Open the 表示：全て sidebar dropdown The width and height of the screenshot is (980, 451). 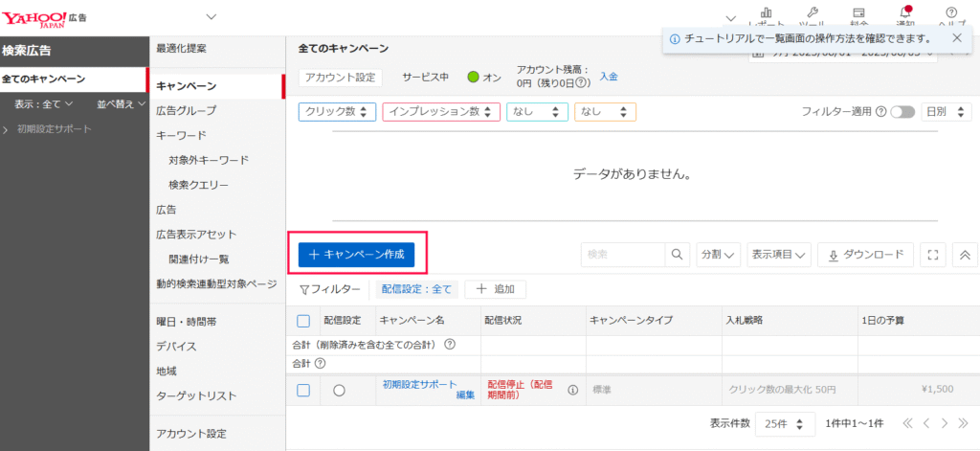[44, 103]
